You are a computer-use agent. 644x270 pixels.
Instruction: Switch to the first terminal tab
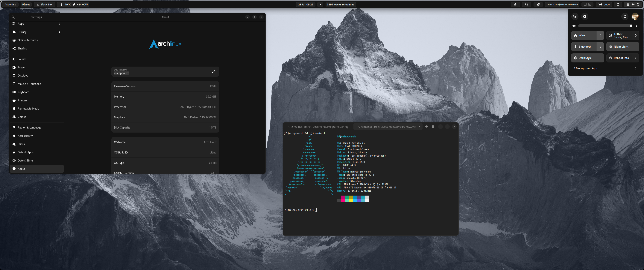pos(318,127)
